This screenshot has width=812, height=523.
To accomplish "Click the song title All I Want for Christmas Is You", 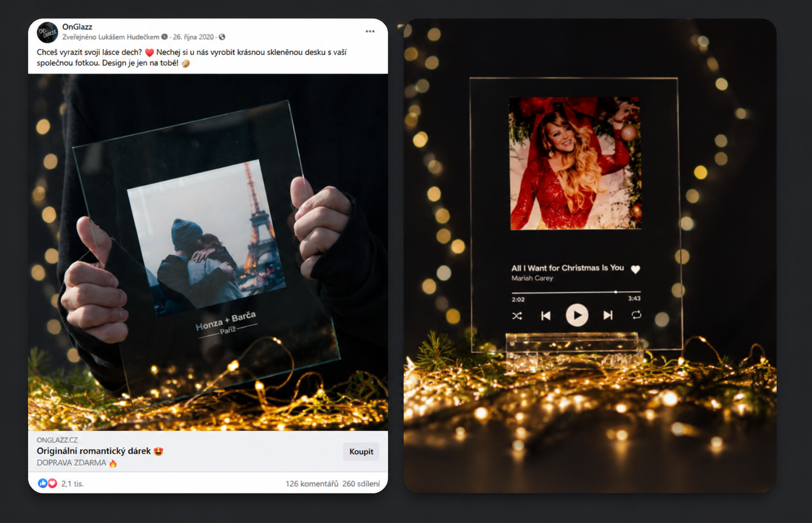I will (x=567, y=268).
